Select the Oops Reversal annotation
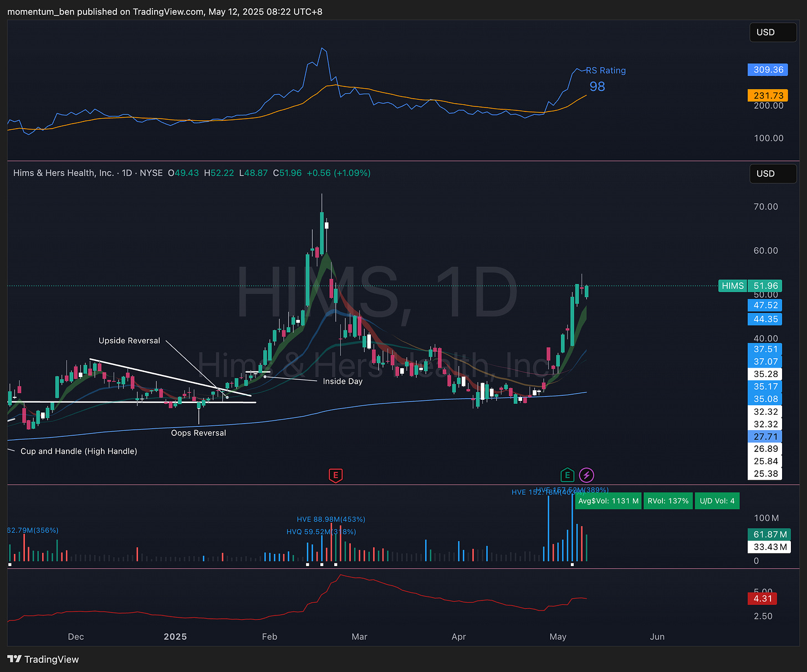The width and height of the screenshot is (807, 672). 198,433
